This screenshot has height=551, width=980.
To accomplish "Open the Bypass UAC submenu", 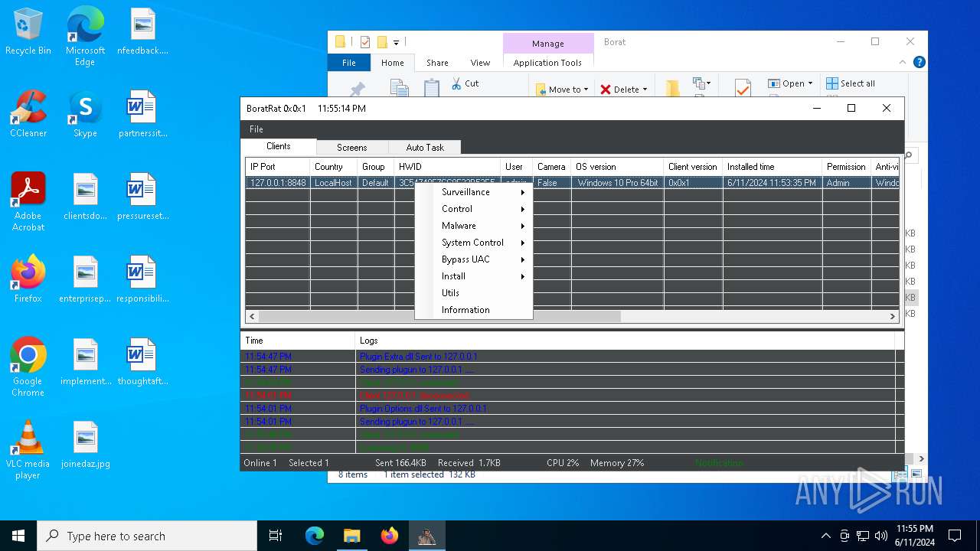I will [474, 259].
